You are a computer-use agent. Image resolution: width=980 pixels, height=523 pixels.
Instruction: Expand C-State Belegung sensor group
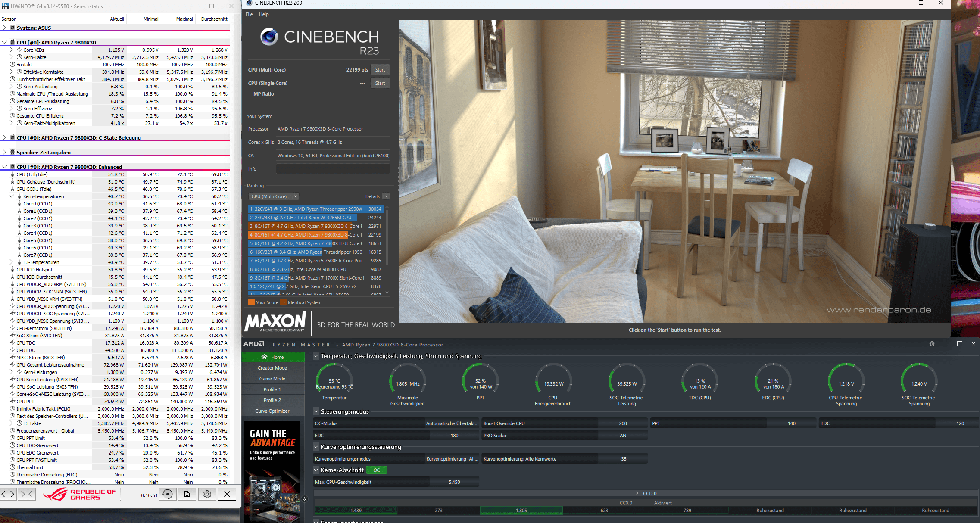point(4,138)
